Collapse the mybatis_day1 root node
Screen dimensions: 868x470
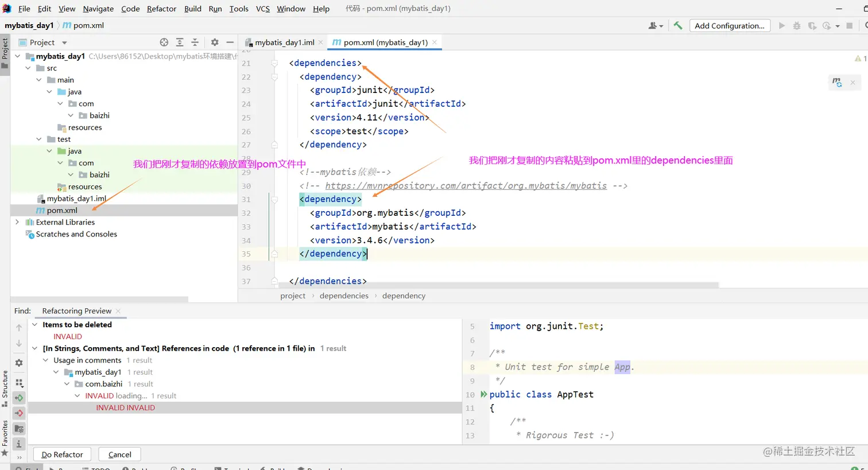[17, 56]
